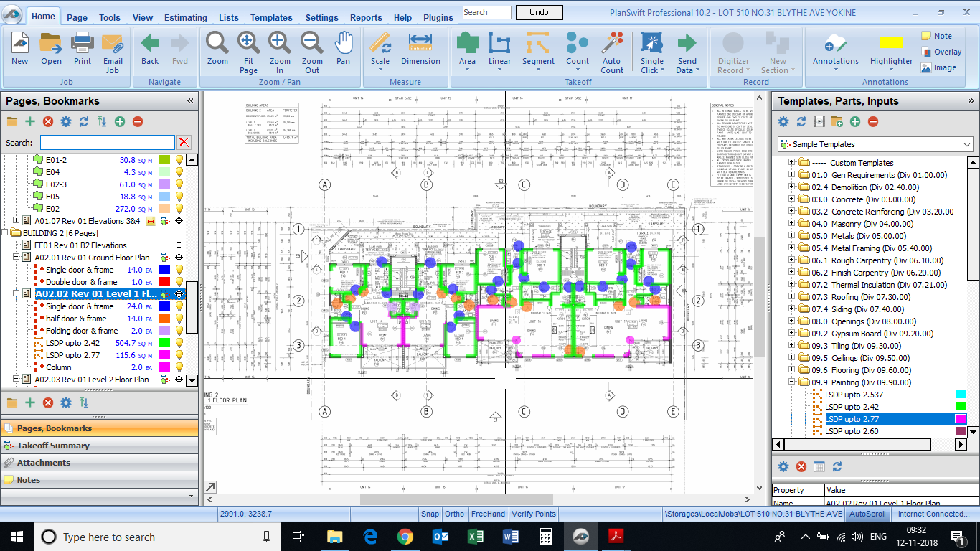Click the cyan swatch of LSDP upto 2.537
The width and height of the screenshot is (980, 551).
tap(961, 395)
